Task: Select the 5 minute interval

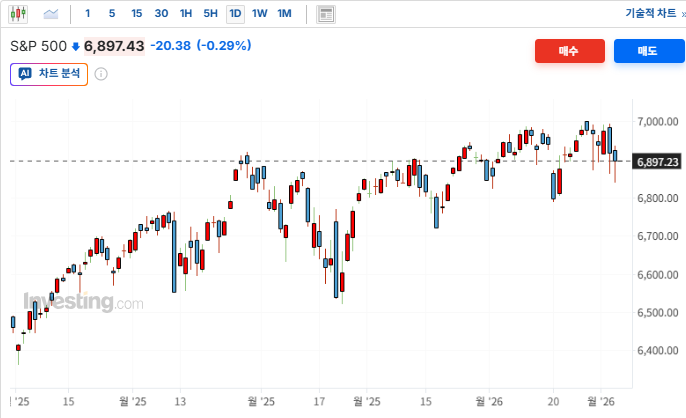Action: pyautogui.click(x=112, y=14)
